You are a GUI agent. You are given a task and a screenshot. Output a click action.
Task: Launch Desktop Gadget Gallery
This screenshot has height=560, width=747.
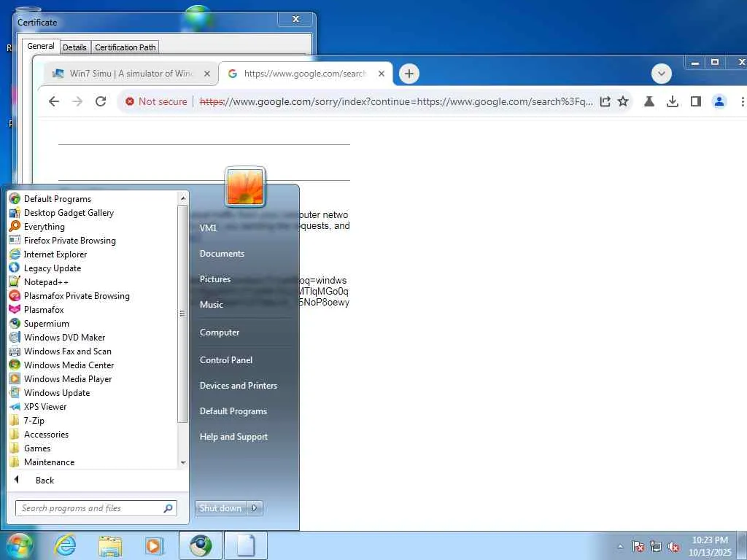61,213
